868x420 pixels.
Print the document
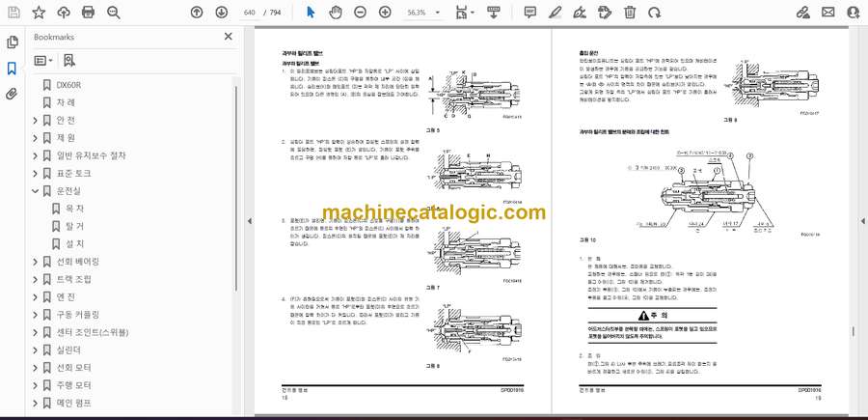(88, 13)
